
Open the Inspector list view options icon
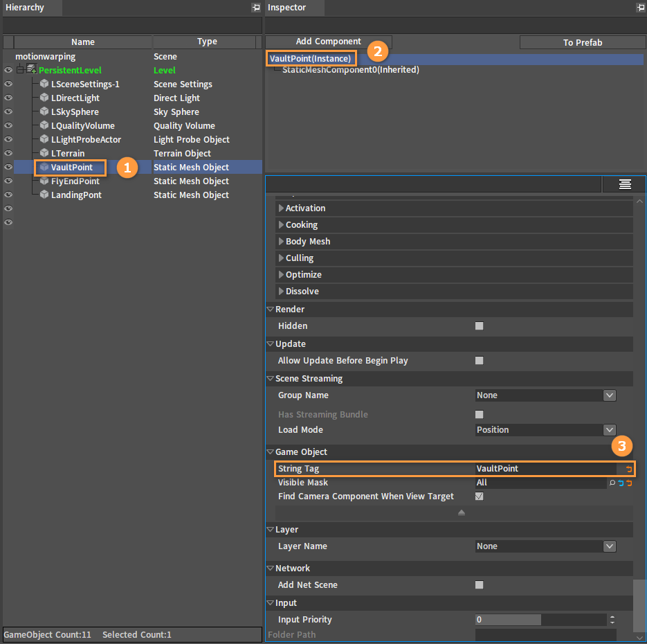(625, 184)
